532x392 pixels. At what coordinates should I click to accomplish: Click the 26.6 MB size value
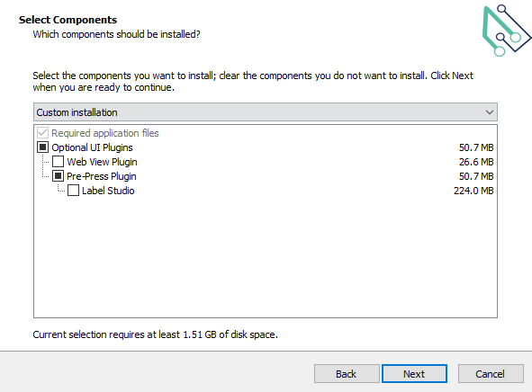pyautogui.click(x=476, y=162)
